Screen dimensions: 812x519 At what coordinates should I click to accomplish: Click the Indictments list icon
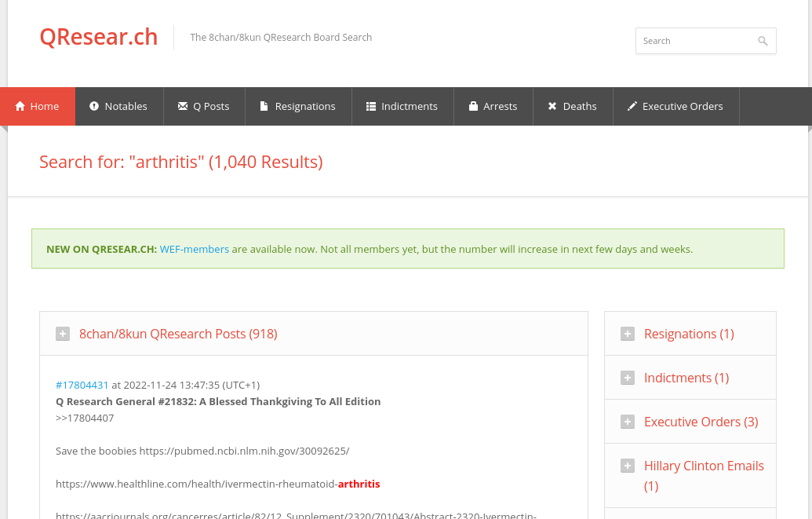pyautogui.click(x=371, y=106)
